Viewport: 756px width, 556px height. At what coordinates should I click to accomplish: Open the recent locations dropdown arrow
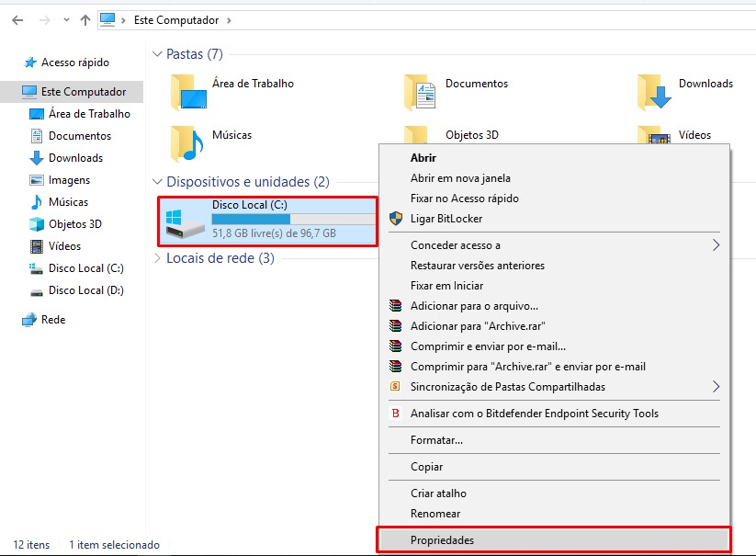pyautogui.click(x=66, y=20)
